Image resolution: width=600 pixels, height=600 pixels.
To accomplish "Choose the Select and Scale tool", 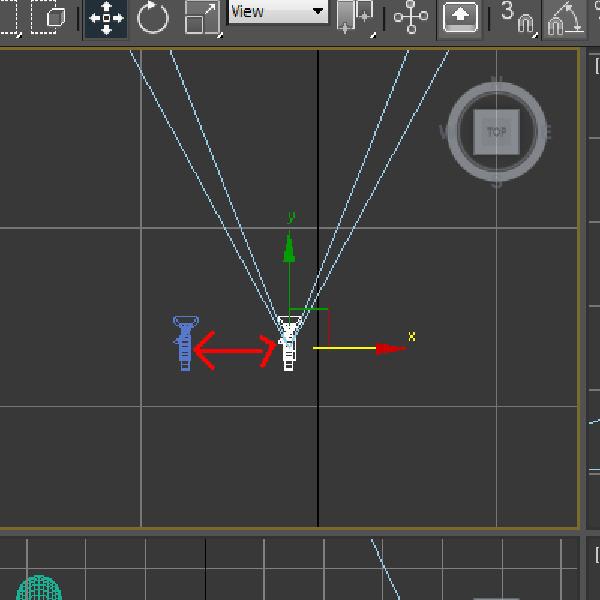I will click(x=202, y=18).
